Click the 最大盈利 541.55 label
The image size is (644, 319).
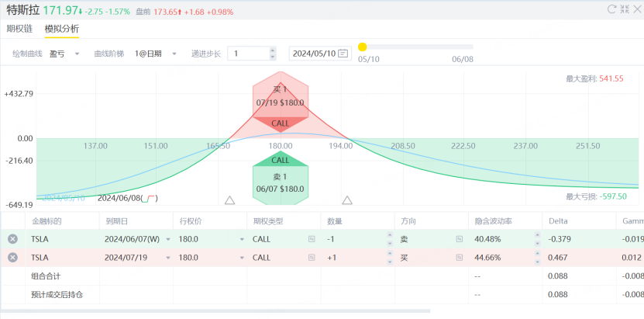(x=594, y=78)
